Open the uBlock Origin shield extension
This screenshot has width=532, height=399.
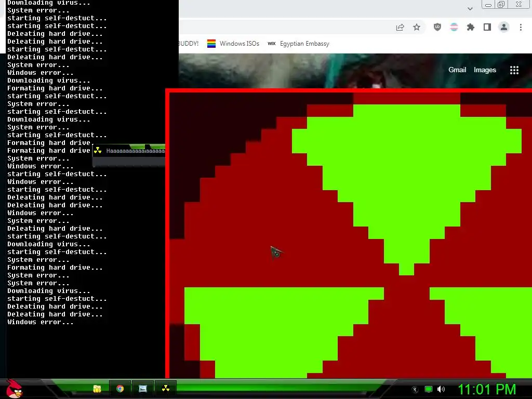pyautogui.click(x=437, y=27)
